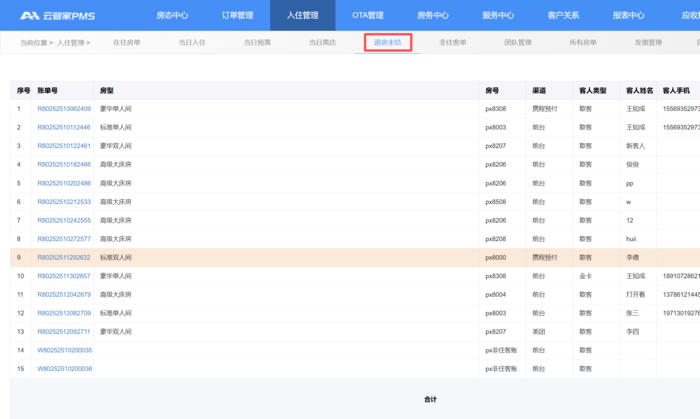Switch to the 当日入住 tab
Screen dimensions: 700x419
192,43
